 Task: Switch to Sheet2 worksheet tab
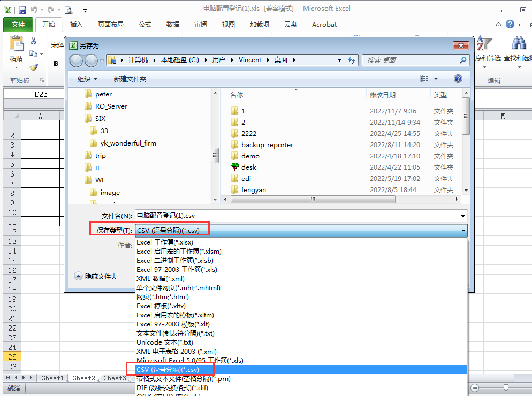click(84, 378)
